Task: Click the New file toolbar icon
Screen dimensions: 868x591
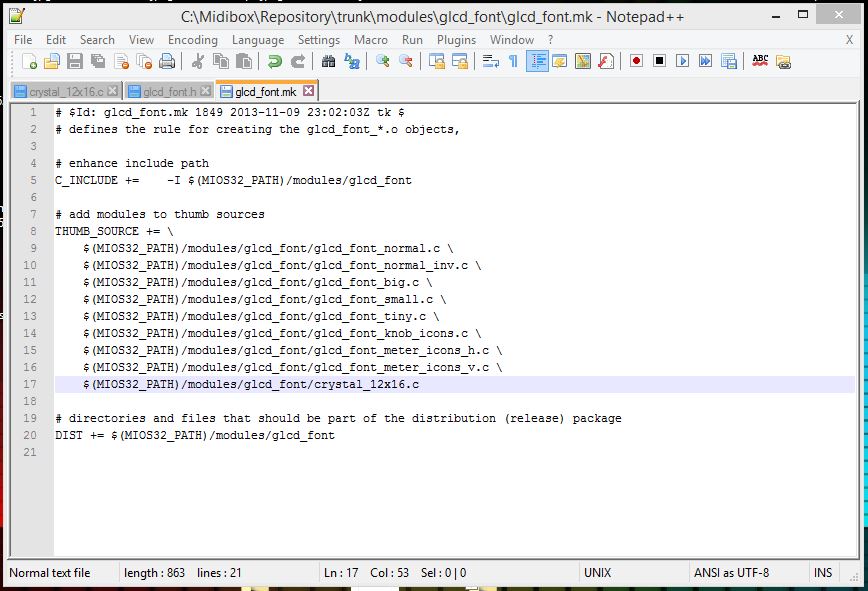Action: click(30, 61)
